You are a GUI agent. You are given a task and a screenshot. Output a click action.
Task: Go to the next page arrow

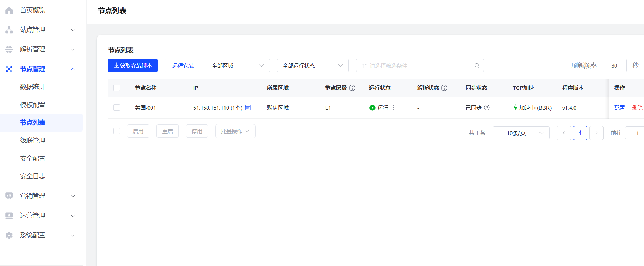tap(596, 133)
